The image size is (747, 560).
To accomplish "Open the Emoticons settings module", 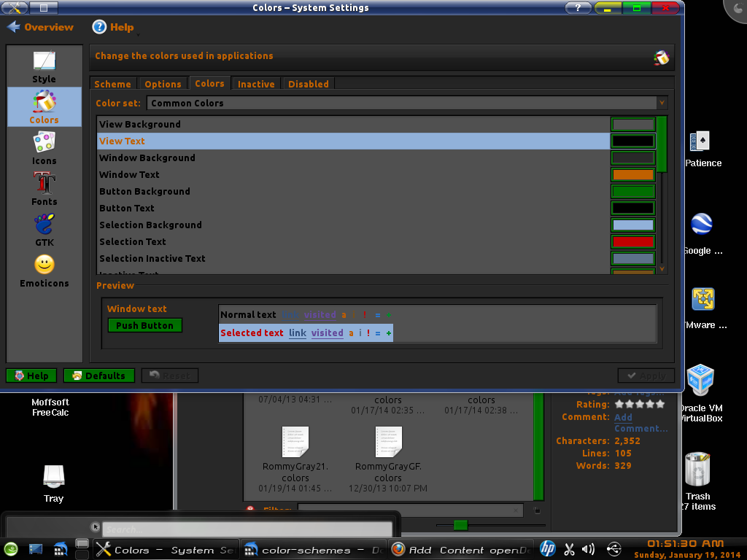I will tap(44, 271).
